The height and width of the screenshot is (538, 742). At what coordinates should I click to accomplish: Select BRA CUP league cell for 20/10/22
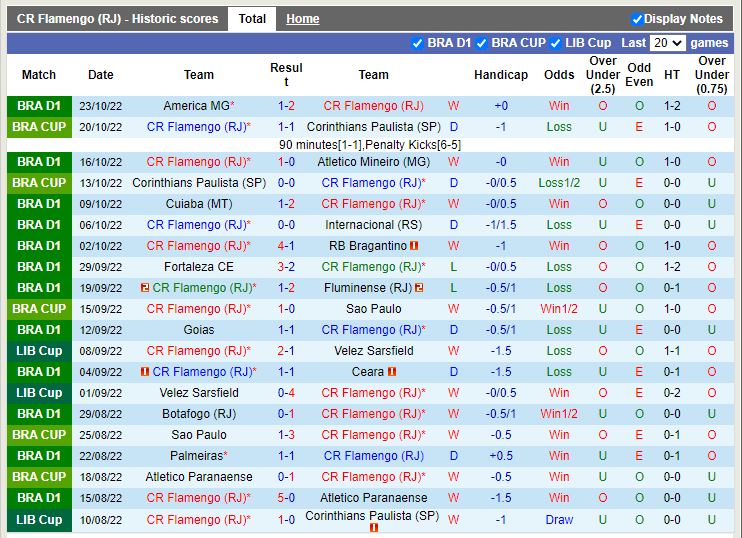click(39, 127)
